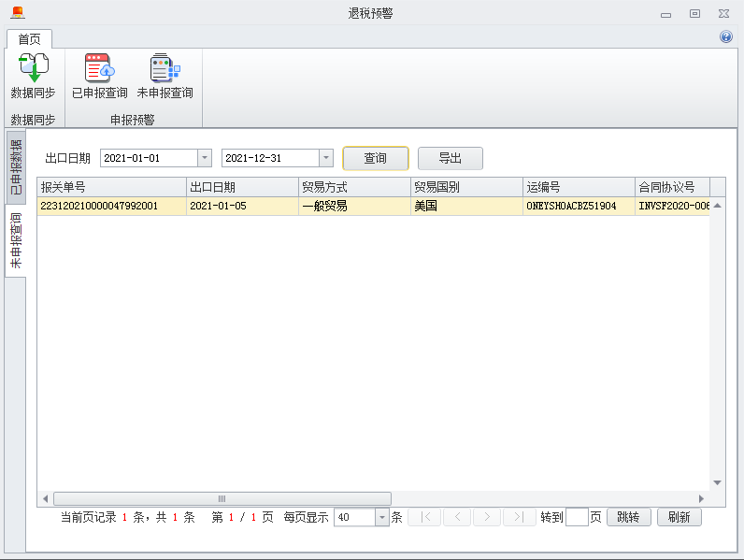
Task: Expand the start date 2021-01-01 dropdown
Action: click(x=205, y=158)
